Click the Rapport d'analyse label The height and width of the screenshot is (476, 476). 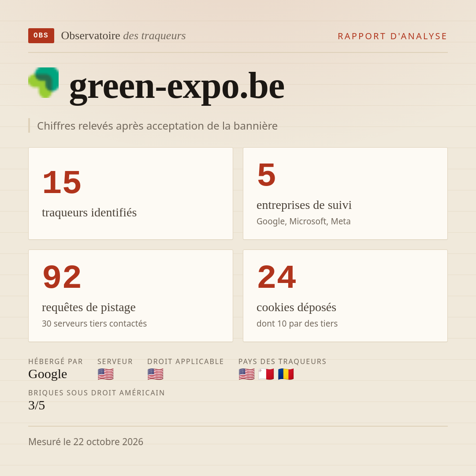pyautogui.click(x=393, y=36)
